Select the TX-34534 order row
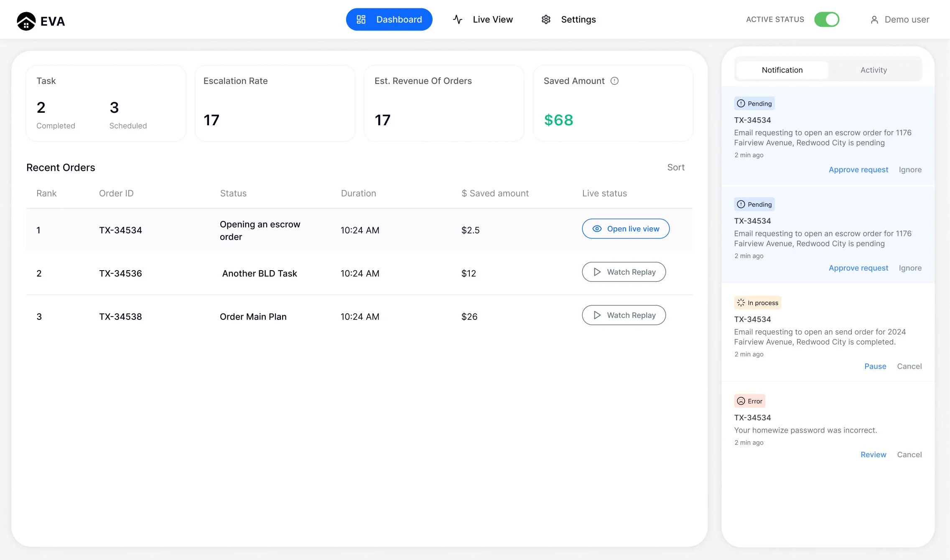This screenshot has width=950, height=560. tap(120, 230)
